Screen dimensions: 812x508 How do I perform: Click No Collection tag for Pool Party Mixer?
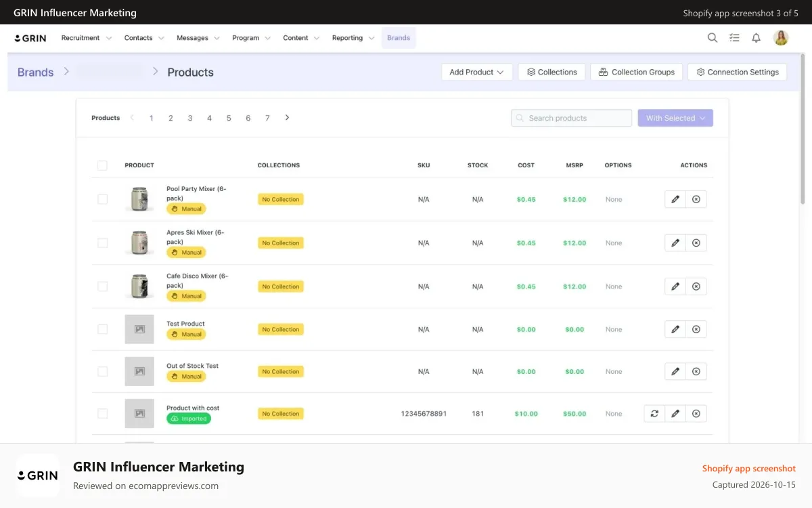[x=281, y=199]
